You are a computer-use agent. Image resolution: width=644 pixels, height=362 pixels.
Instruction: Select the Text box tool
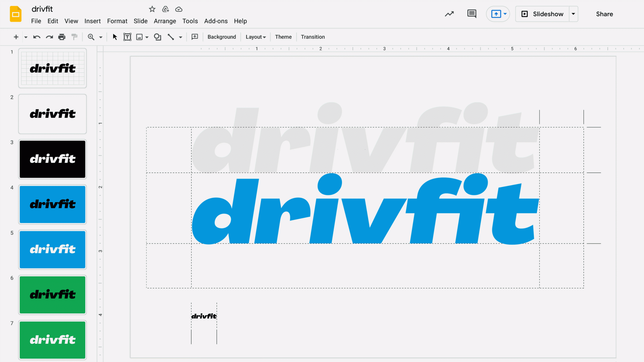click(x=128, y=37)
